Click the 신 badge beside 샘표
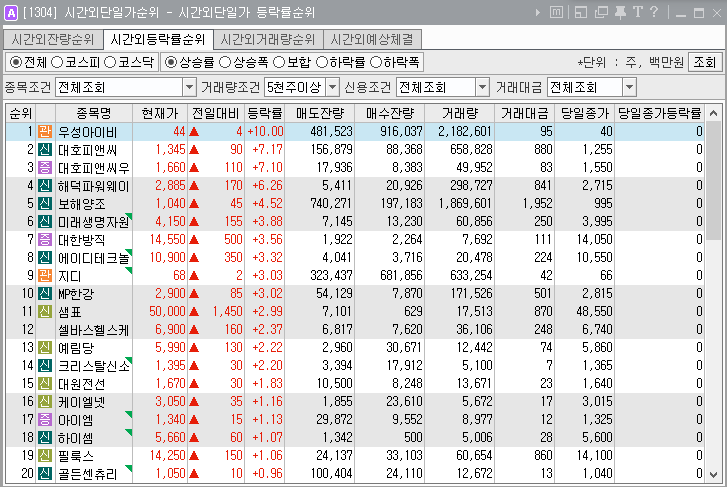The image size is (727, 487). coord(45,312)
